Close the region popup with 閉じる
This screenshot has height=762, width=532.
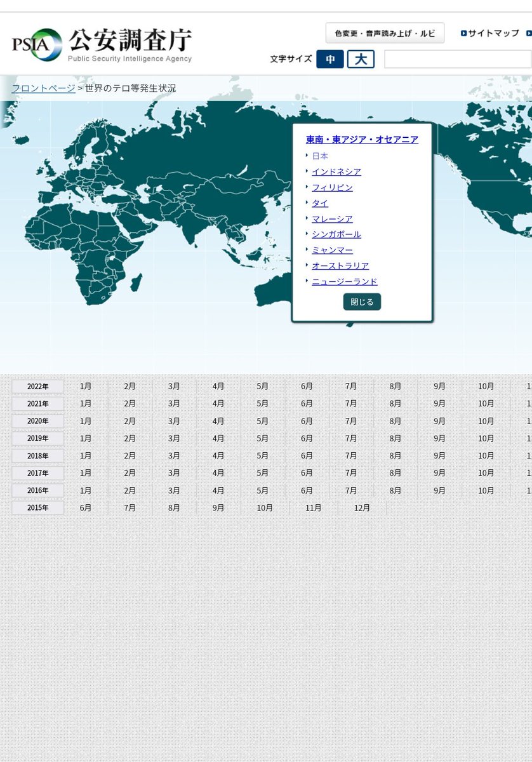tap(362, 302)
